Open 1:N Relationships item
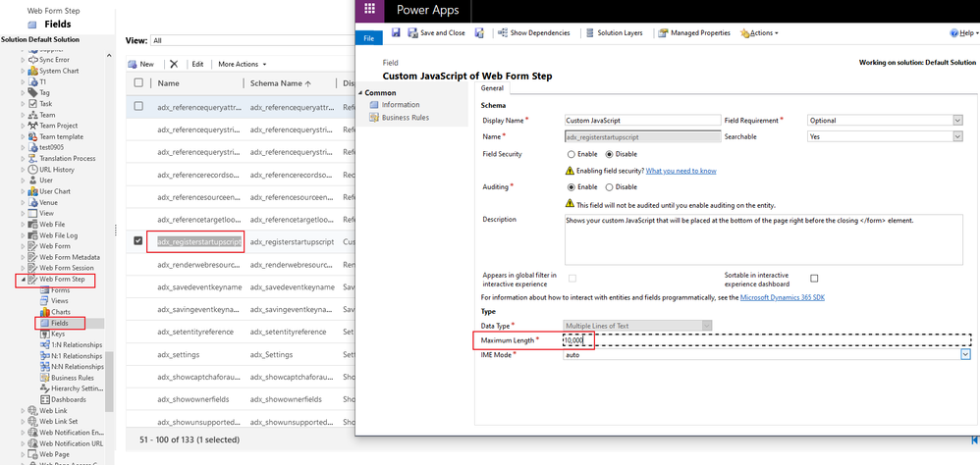Image resolution: width=980 pixels, height=465 pixels. tap(71, 344)
